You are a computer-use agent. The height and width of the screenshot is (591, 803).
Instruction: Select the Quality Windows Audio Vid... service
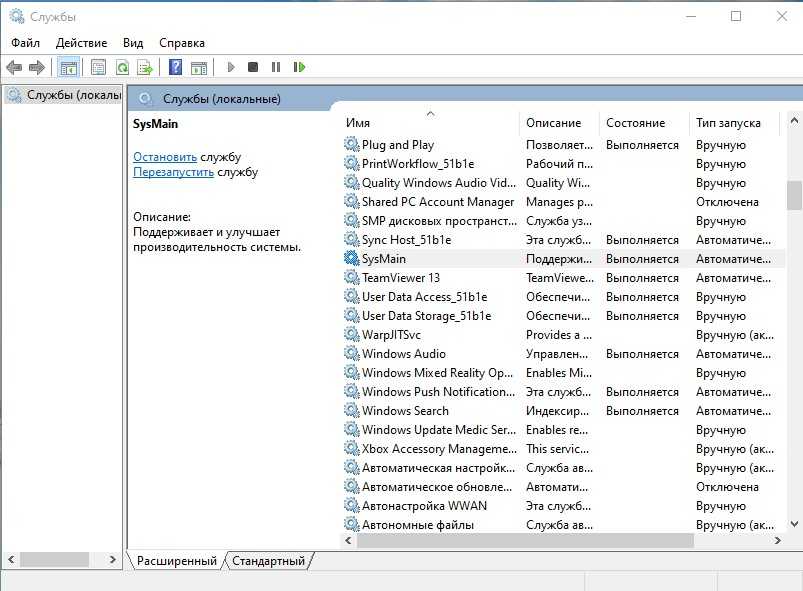coord(562,183)
